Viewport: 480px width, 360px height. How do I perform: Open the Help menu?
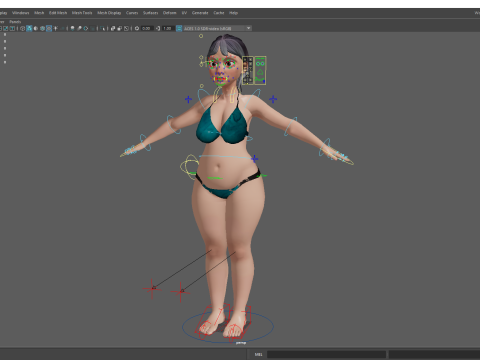click(x=233, y=13)
